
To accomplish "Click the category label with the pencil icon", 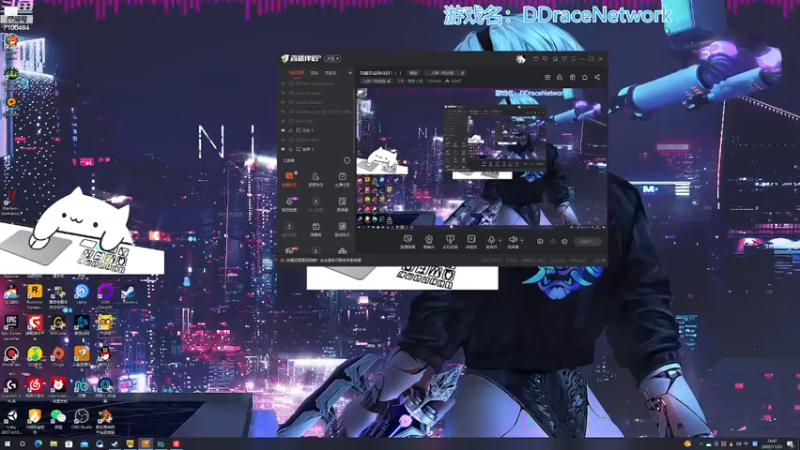I will [377, 81].
